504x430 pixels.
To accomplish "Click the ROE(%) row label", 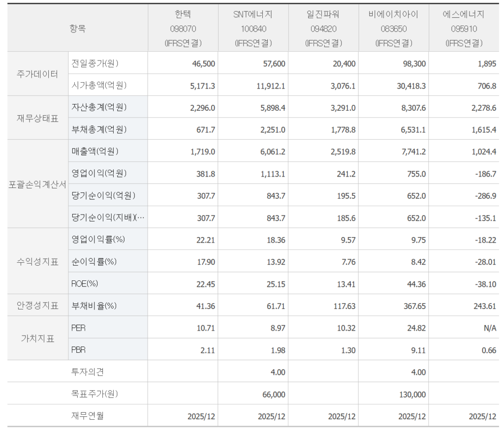I will point(85,283).
